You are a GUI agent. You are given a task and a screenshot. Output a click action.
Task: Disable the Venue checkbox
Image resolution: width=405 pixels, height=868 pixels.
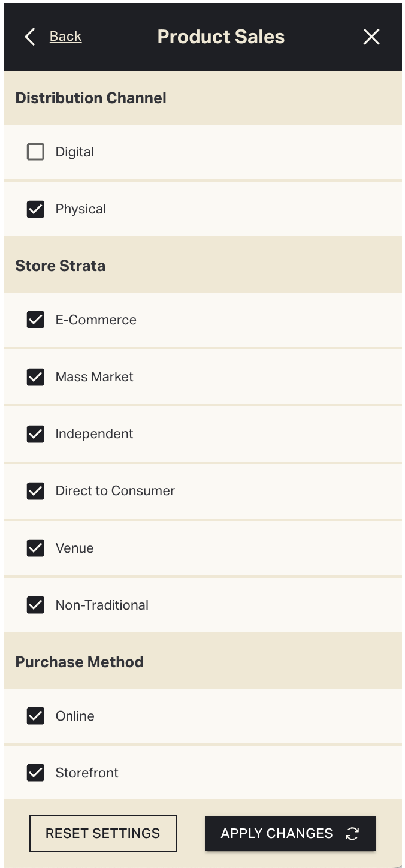[35, 548]
